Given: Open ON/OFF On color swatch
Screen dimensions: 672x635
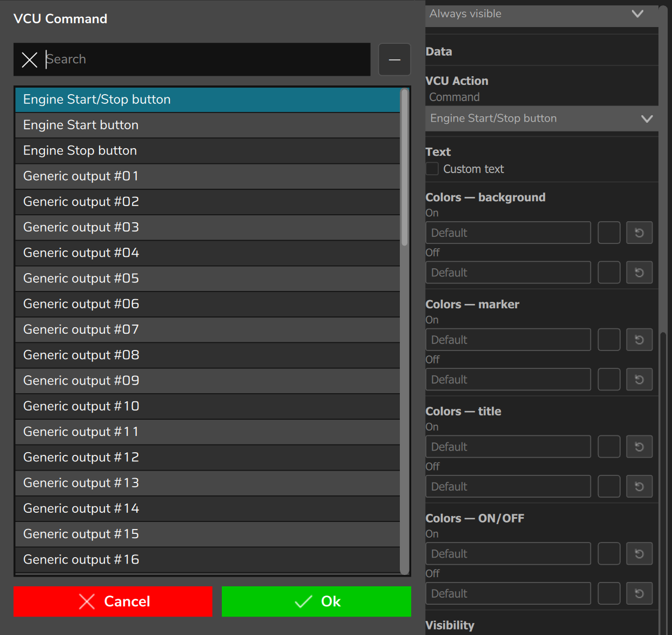Looking at the screenshot, I should tap(609, 554).
